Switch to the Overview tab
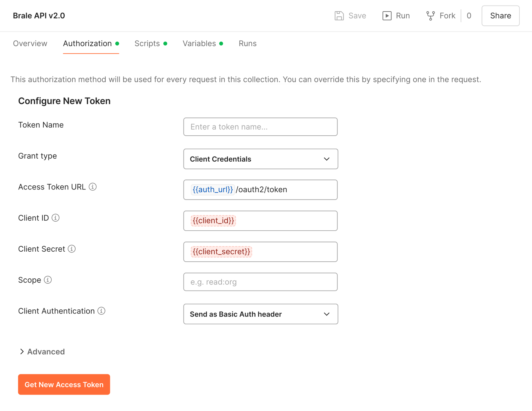The height and width of the screenshot is (411, 532). [x=30, y=44]
